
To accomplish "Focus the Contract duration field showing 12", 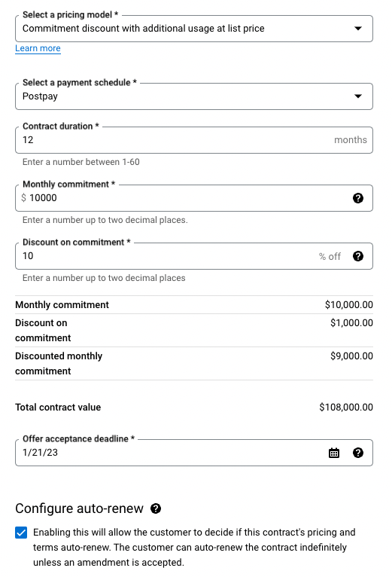I will [x=194, y=140].
